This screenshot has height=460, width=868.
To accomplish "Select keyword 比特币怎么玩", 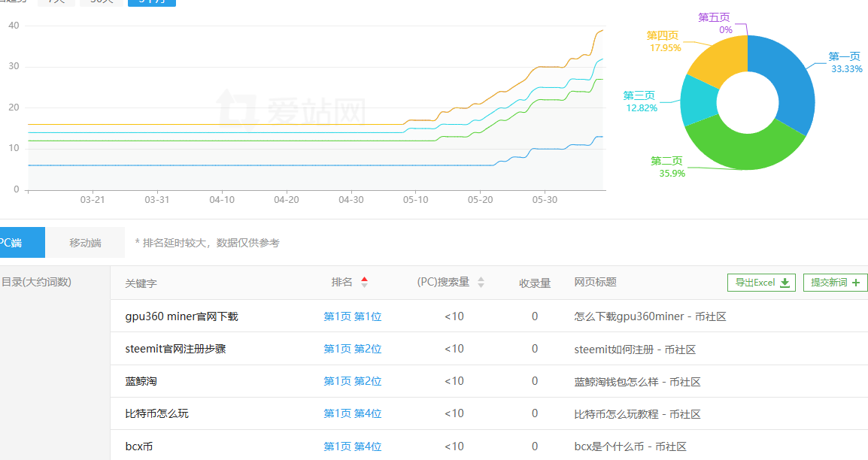I will [x=156, y=413].
